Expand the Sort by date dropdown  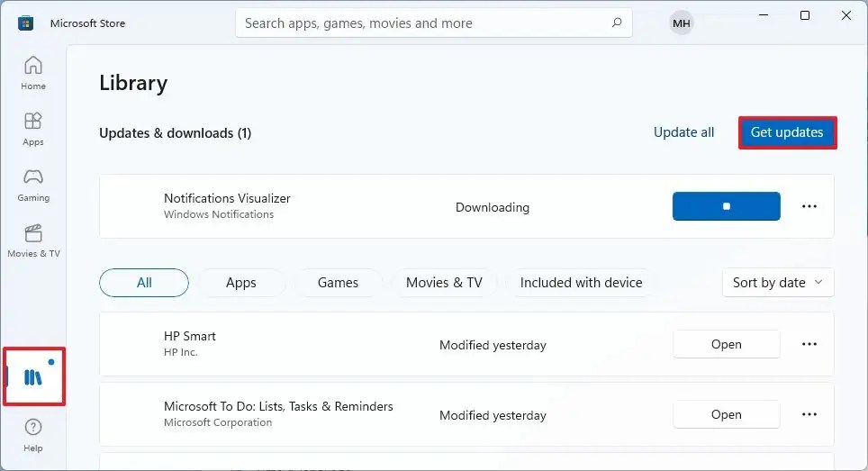[778, 283]
